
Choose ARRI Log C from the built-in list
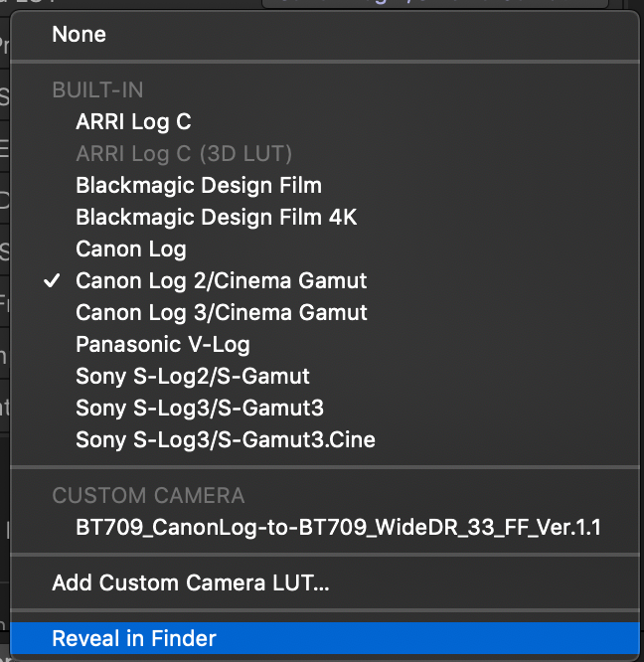[x=133, y=122]
